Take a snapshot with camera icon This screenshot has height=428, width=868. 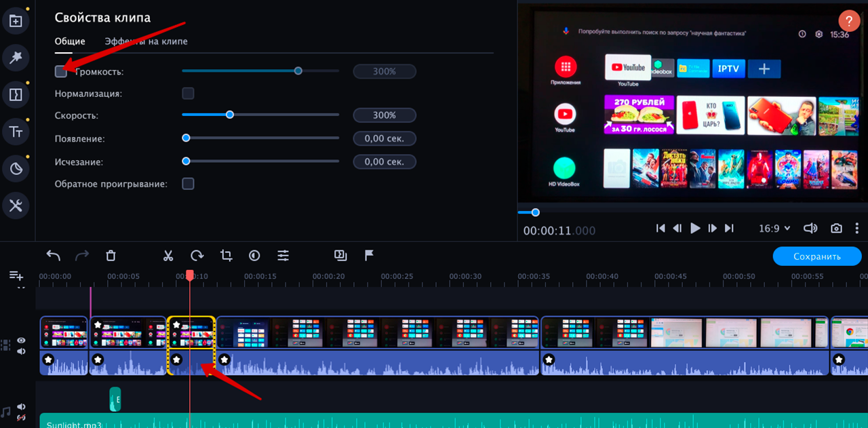(x=837, y=229)
